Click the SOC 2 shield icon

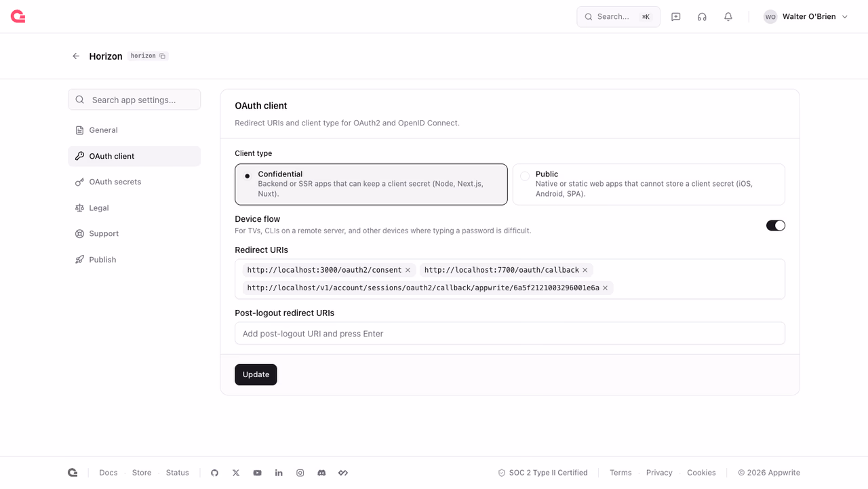pyautogui.click(x=502, y=473)
